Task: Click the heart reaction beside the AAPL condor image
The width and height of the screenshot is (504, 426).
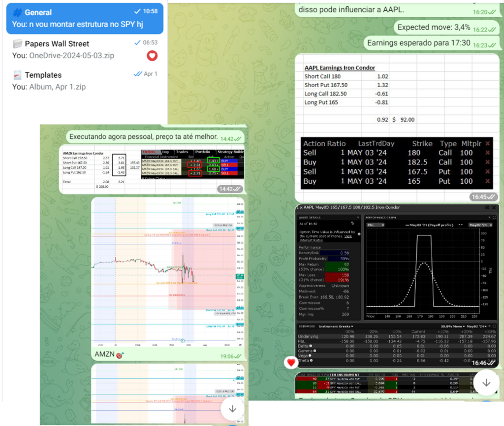Action: click(x=291, y=363)
